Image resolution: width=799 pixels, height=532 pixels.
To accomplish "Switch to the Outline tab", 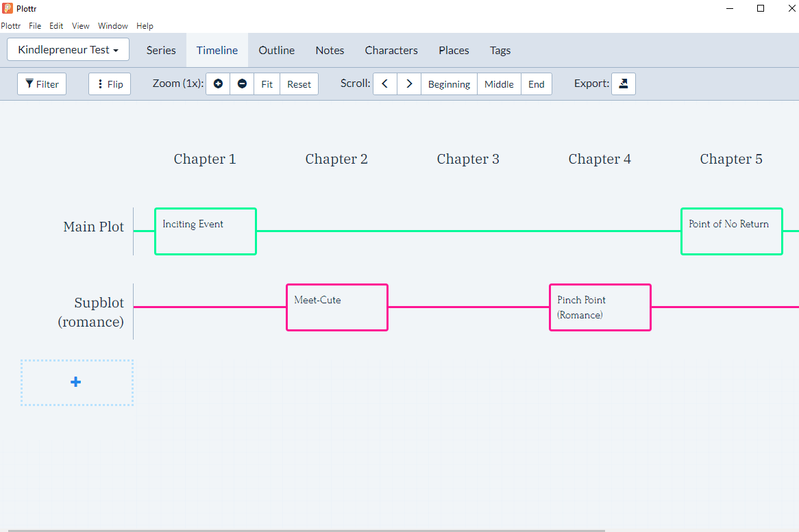I will coord(276,49).
